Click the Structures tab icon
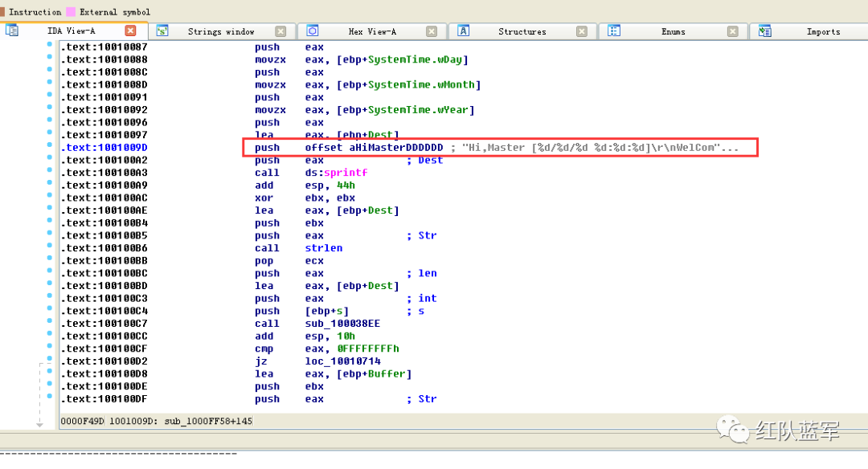Screen dimensions: 868x469 [464, 31]
